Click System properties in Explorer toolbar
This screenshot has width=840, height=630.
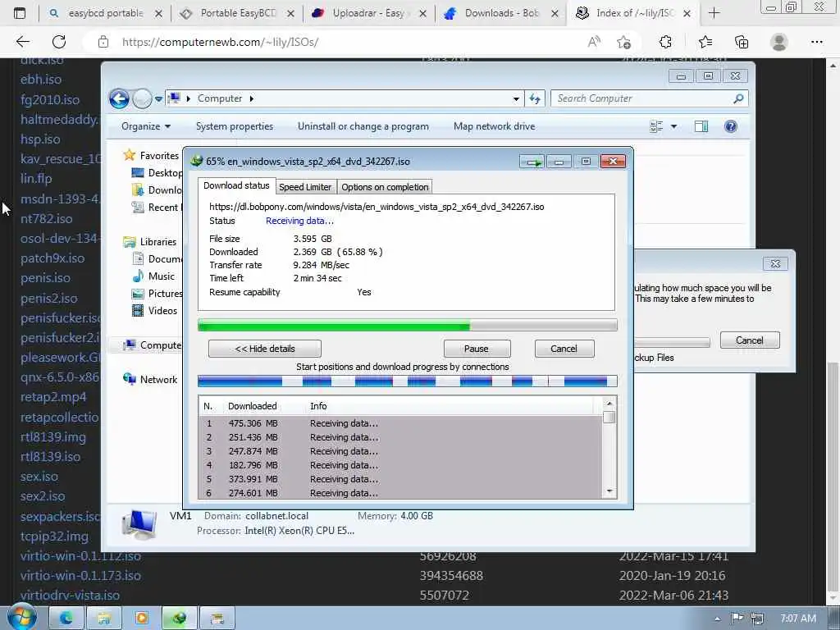tap(234, 126)
